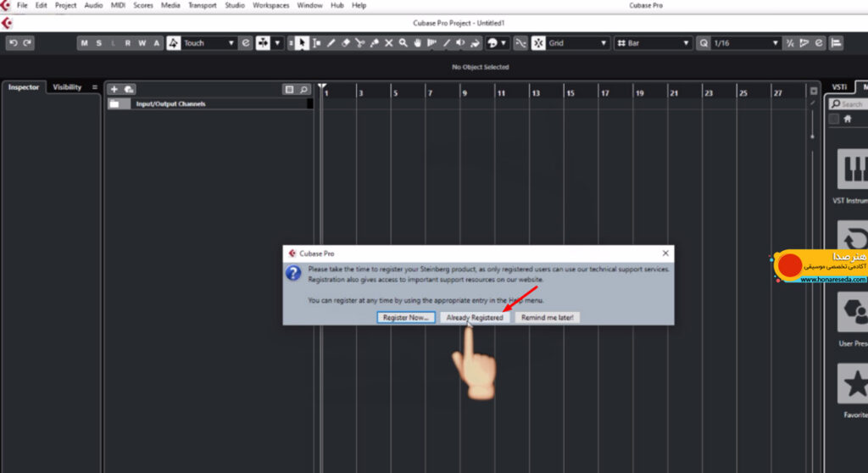Toggle the Mute M state button
This screenshot has height=473, width=868.
click(x=84, y=43)
